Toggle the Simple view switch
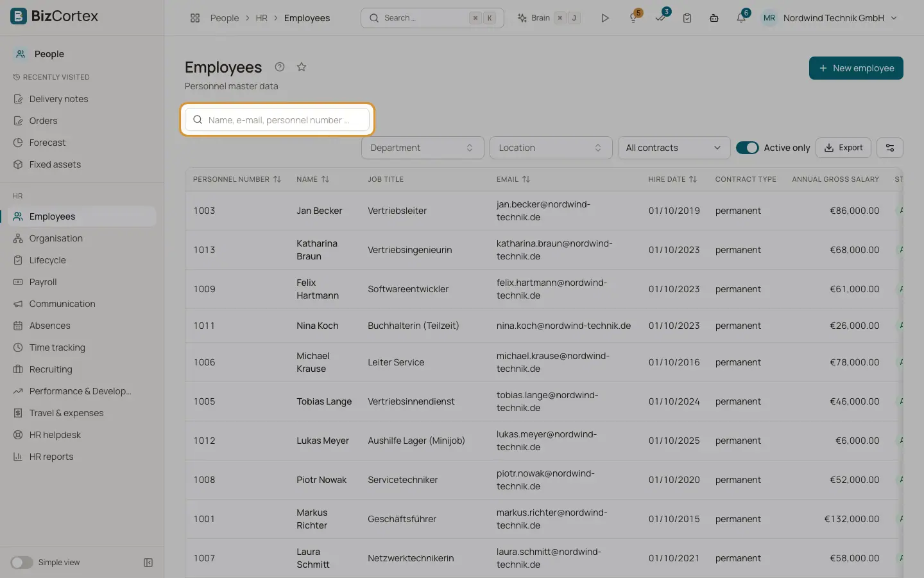This screenshot has width=924, height=578. click(22, 563)
